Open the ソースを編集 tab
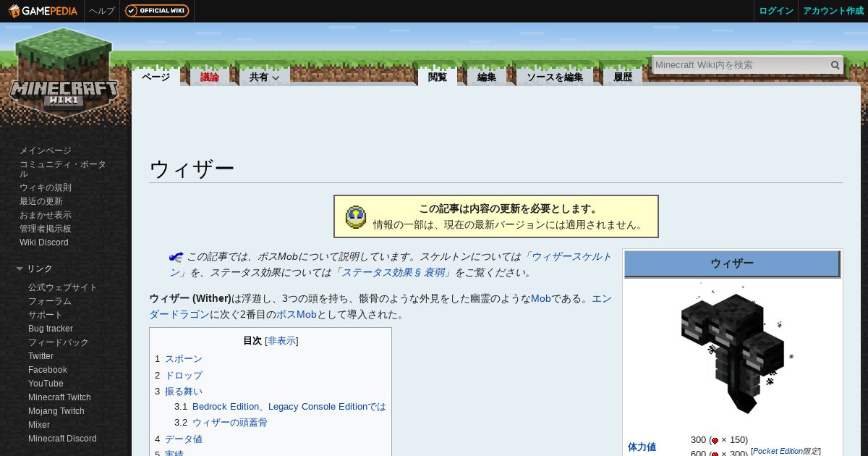 tap(554, 77)
